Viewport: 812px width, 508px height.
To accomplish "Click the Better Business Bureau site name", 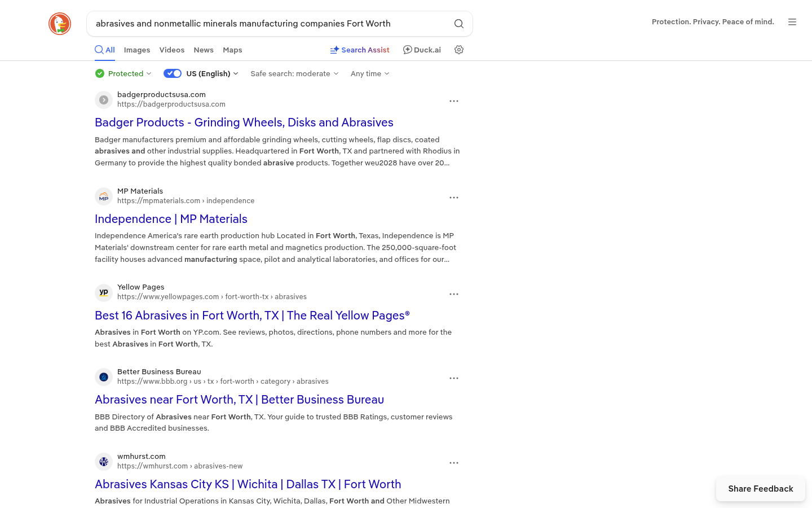I will [x=159, y=372].
